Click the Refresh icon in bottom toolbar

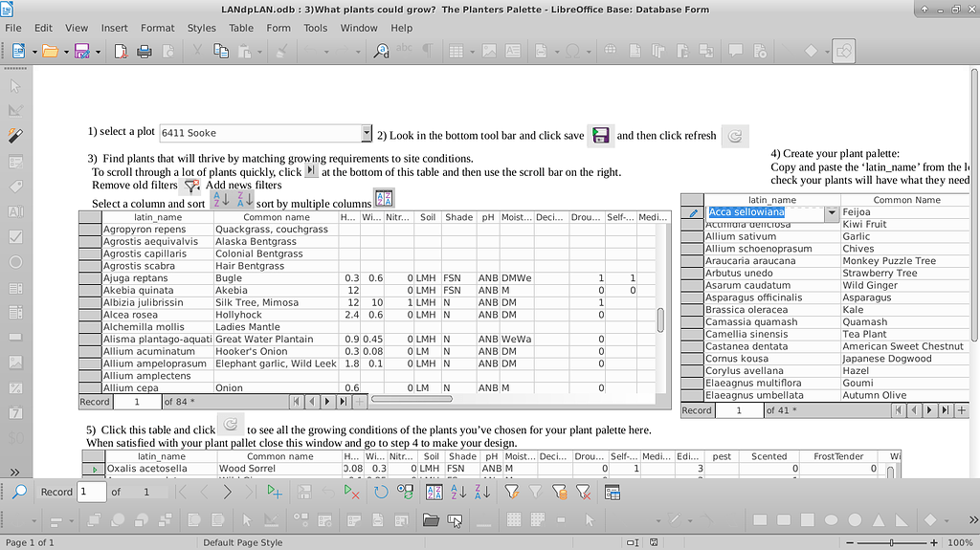[x=381, y=493]
